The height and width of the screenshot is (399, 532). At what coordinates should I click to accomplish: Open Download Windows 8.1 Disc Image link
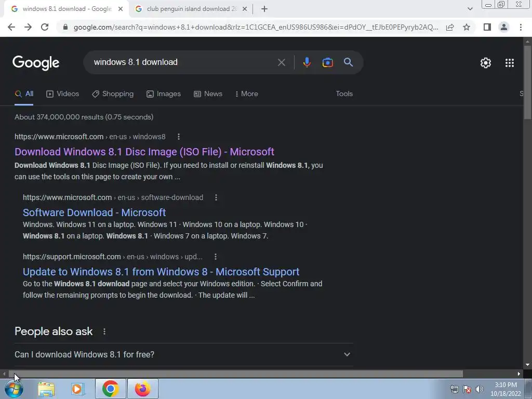144,152
